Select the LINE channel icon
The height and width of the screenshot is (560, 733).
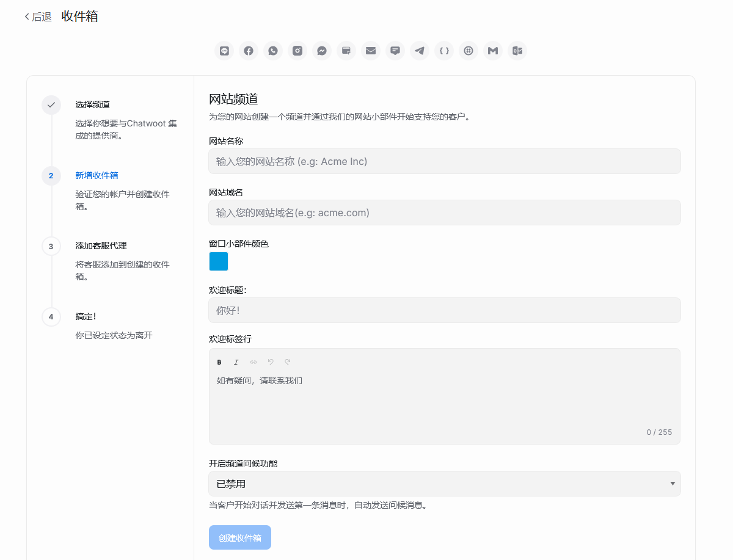[224, 51]
